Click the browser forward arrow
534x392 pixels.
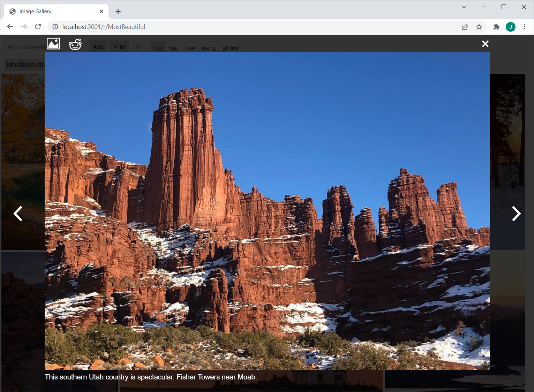pyautogui.click(x=24, y=26)
